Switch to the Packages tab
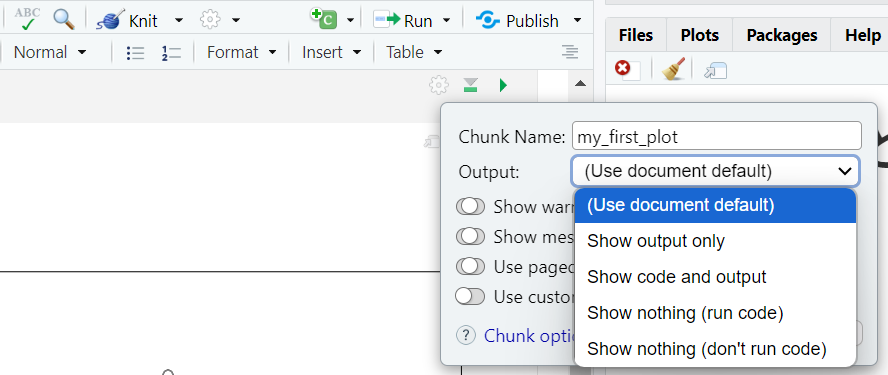 click(x=782, y=35)
